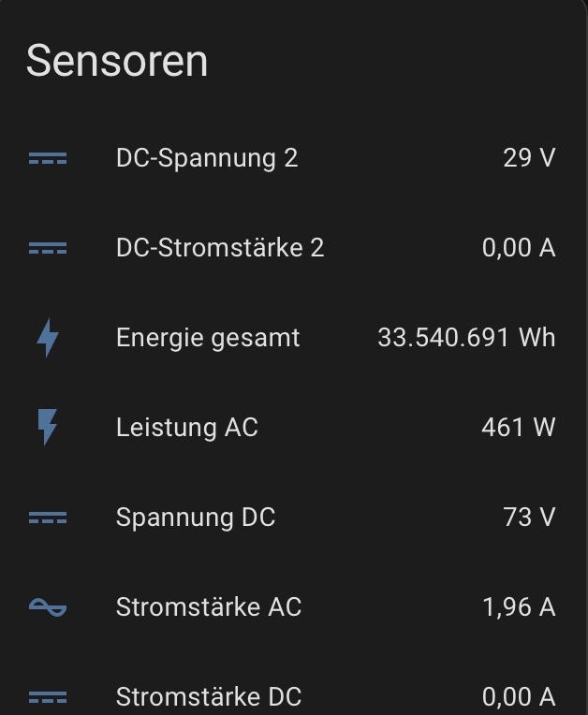Click the Energie gesamt lightning icon
This screenshot has width=588, height=715.
click(48, 338)
